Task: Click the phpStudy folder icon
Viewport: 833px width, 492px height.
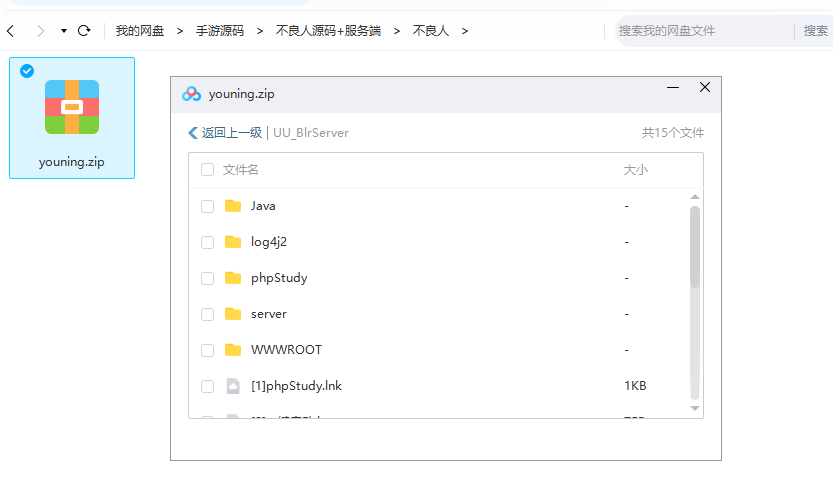Action: pos(233,278)
